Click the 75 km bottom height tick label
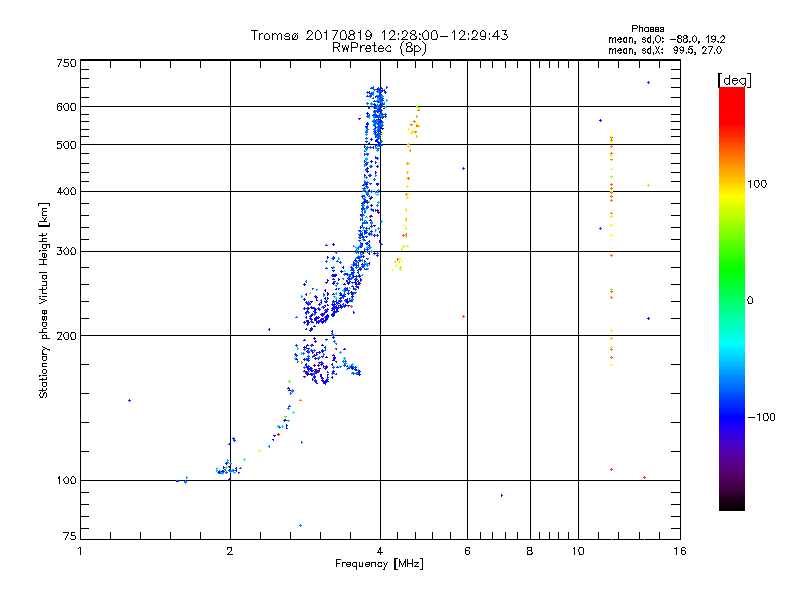 70,536
